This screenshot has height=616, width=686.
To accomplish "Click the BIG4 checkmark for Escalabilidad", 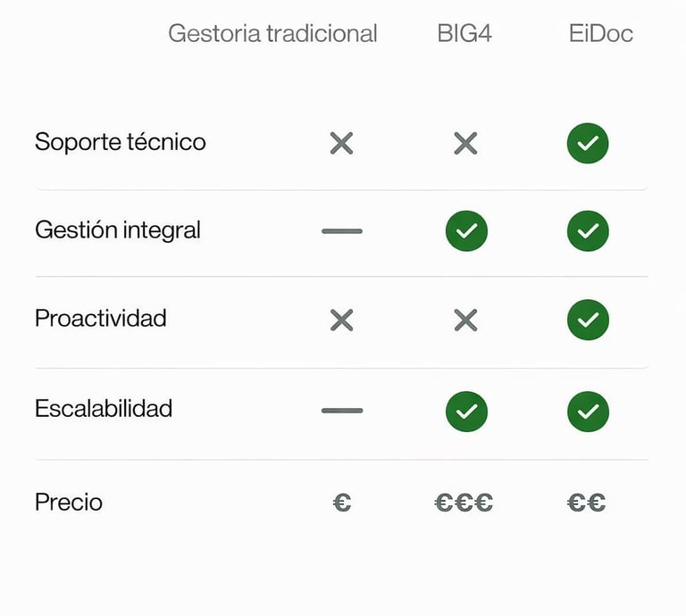I will [x=466, y=411].
